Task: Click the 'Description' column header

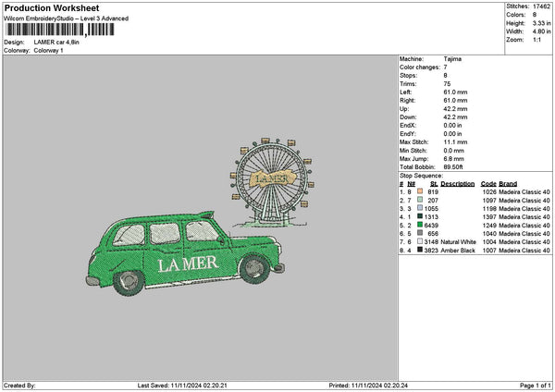Action: [457, 184]
